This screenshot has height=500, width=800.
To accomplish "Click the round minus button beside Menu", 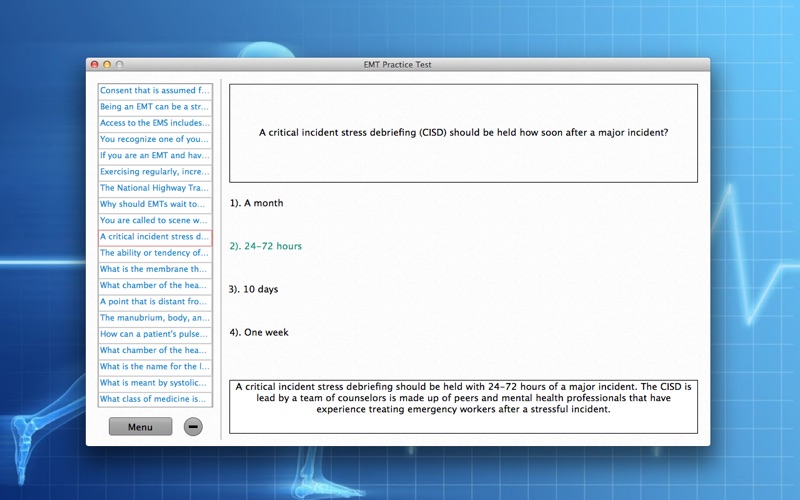I will coord(193,427).
